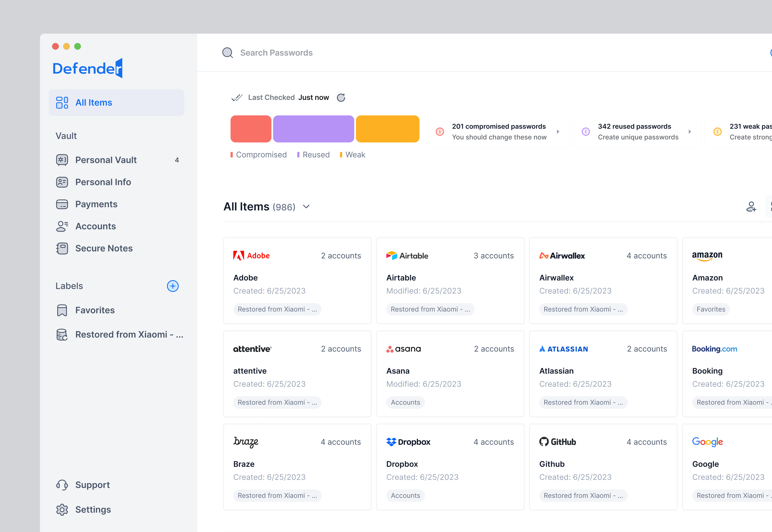This screenshot has width=772, height=532.
Task: Click the Reused passwords segment in the bar
Action: (x=313, y=129)
